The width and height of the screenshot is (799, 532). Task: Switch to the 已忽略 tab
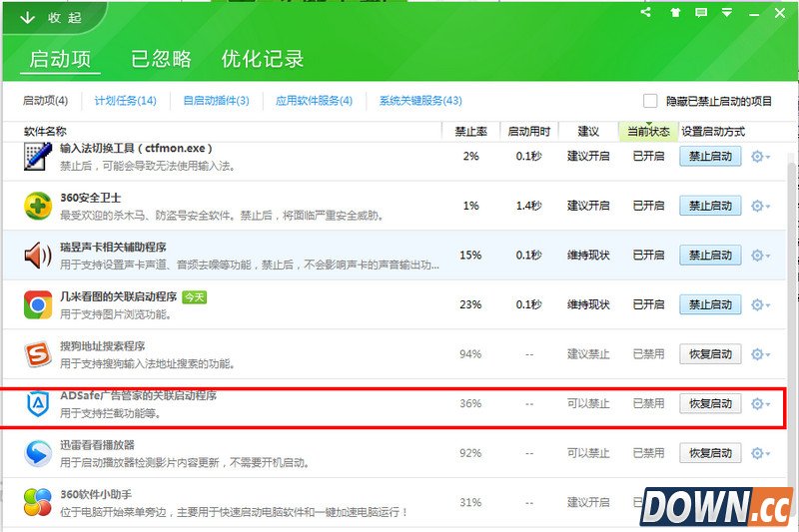coord(161,59)
